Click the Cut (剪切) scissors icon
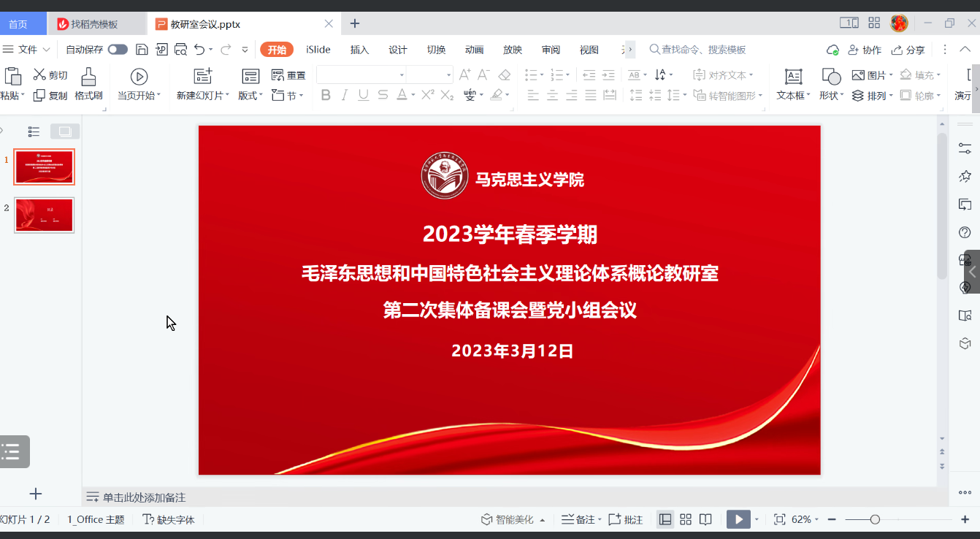This screenshot has height=539, width=980. pyautogui.click(x=39, y=74)
